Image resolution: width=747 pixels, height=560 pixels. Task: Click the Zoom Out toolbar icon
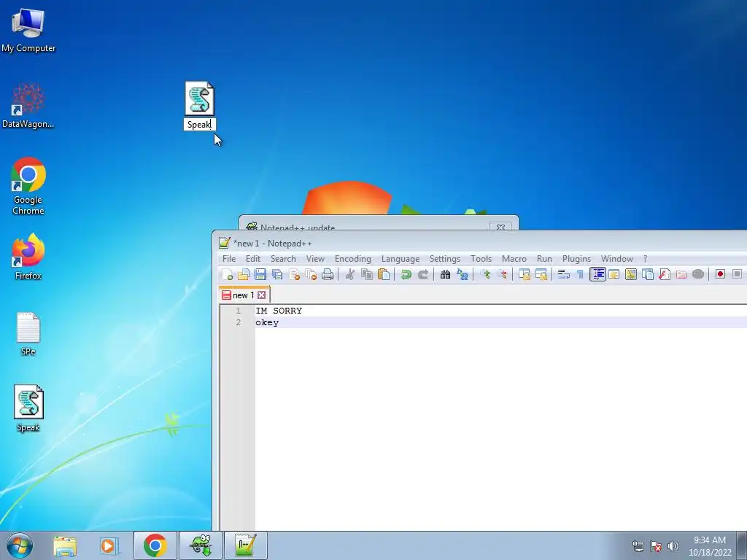502,274
